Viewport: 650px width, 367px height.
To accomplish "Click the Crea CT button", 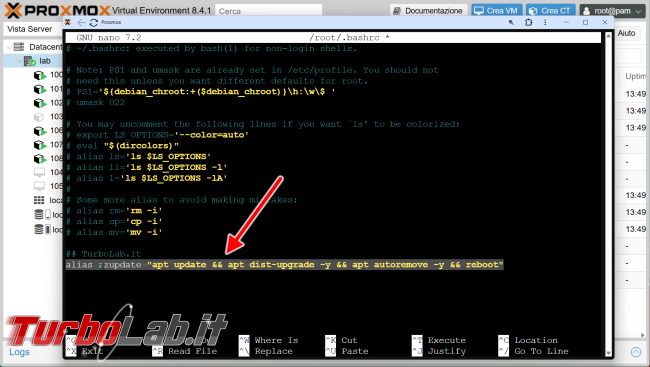I will click(551, 11).
